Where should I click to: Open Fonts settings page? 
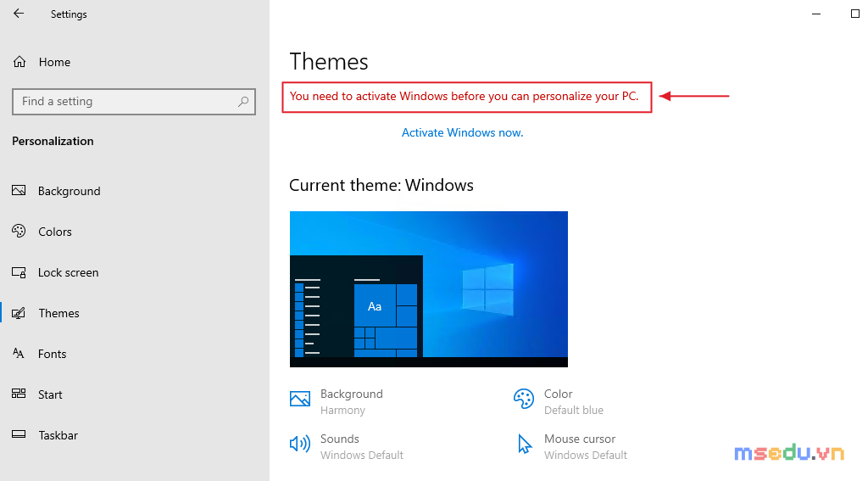coord(52,354)
